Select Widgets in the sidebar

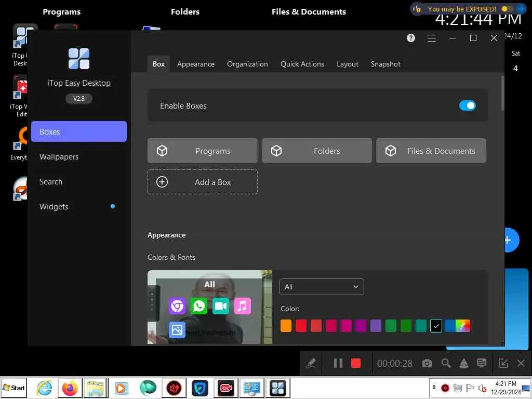pos(79,206)
